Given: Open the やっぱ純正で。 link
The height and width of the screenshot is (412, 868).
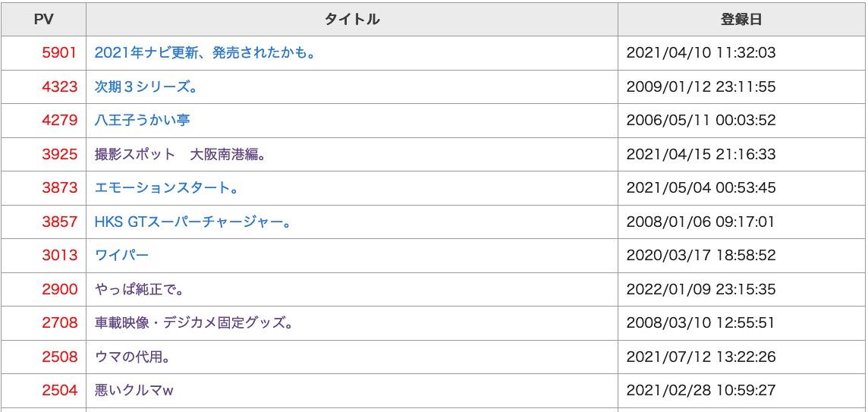Looking at the screenshot, I should click(x=139, y=289).
